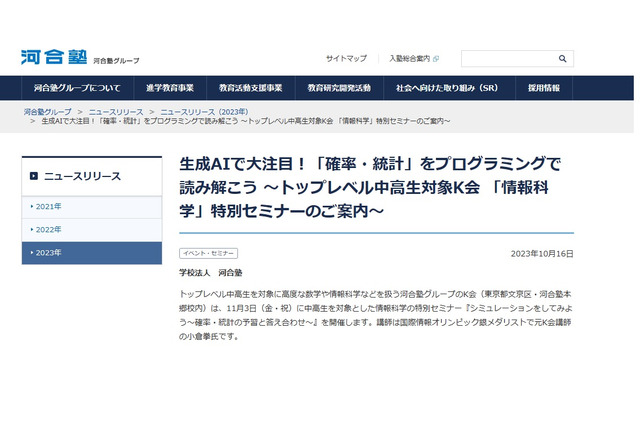Click the 学校法人 河合塾 text
640x426 pixels.
coord(211,273)
